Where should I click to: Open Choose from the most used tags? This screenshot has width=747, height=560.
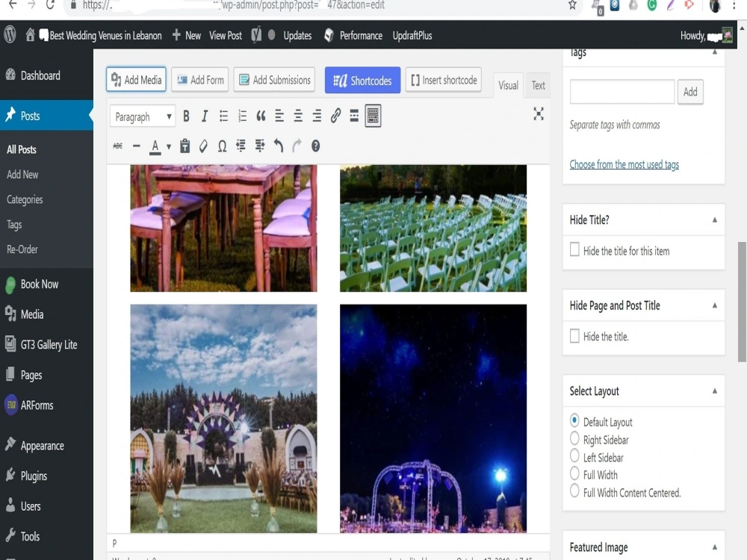(624, 164)
